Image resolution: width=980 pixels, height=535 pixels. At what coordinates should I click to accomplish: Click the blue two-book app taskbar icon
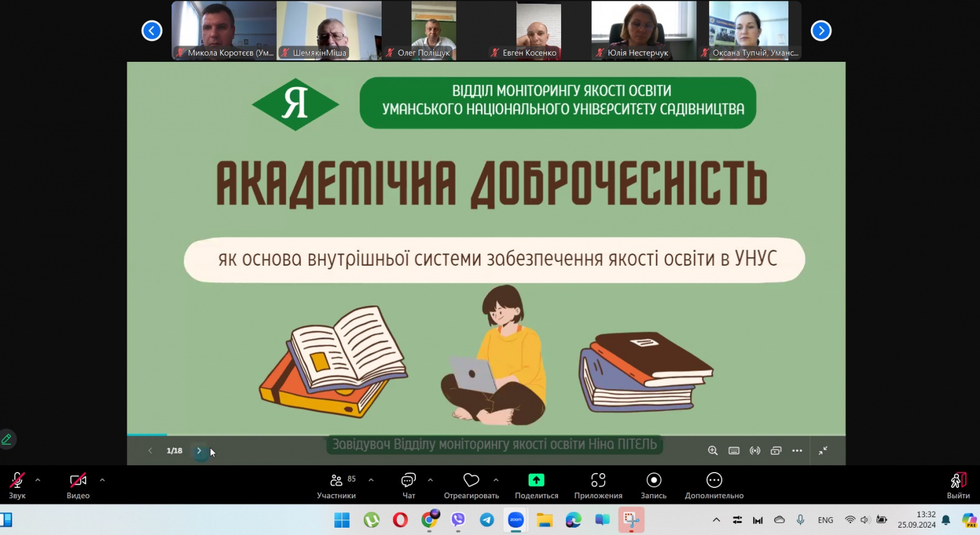coord(602,520)
